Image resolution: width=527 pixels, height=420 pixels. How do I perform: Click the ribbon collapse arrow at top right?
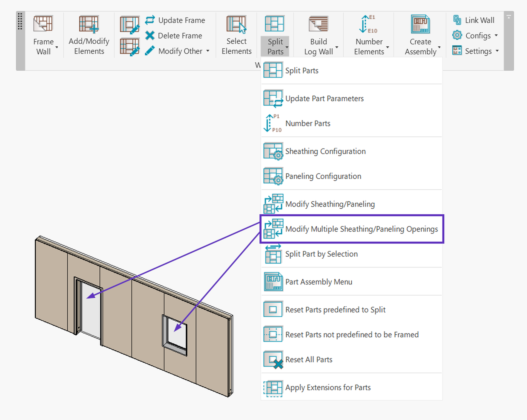509,16
